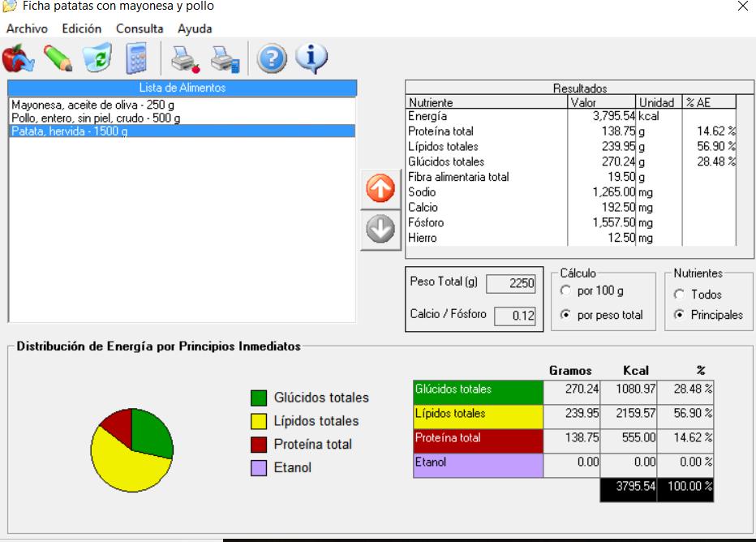756x542 pixels.
Task: Choose 'Todos' nutrients radio button
Action: 680,295
